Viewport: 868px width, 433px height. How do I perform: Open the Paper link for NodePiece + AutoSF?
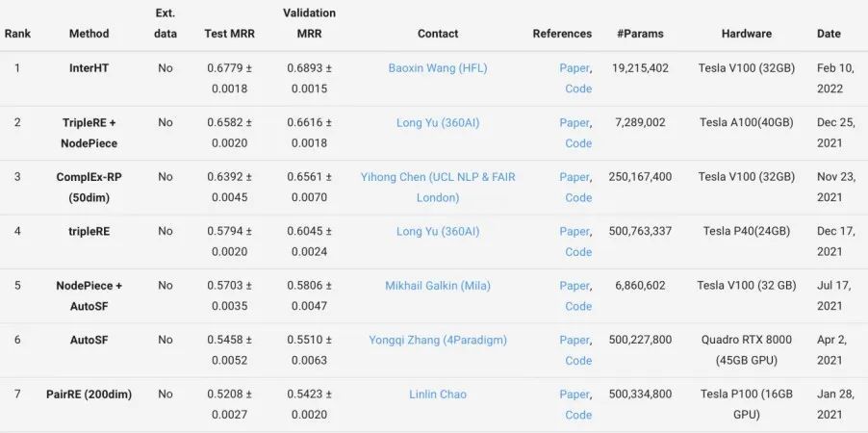click(x=574, y=285)
